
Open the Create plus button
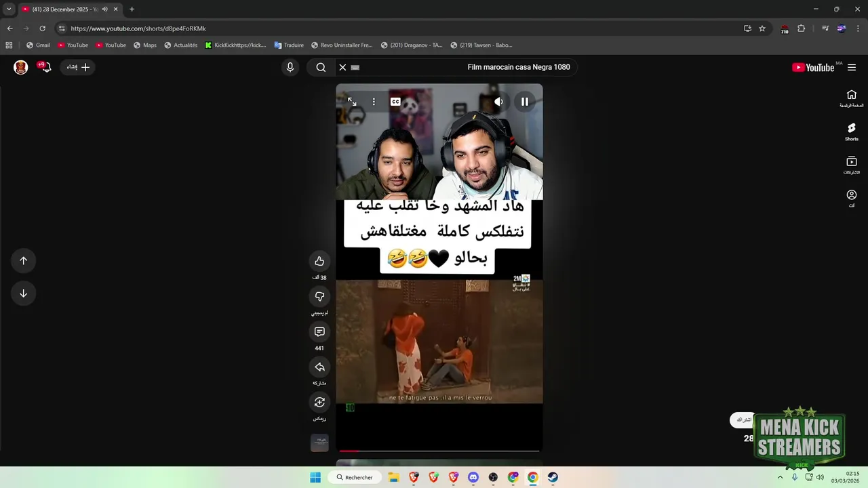(78, 67)
